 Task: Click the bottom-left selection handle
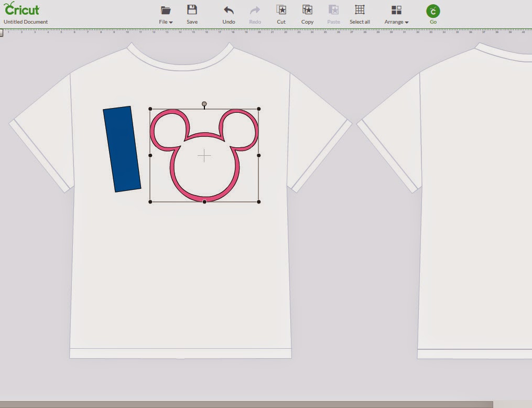(x=150, y=202)
